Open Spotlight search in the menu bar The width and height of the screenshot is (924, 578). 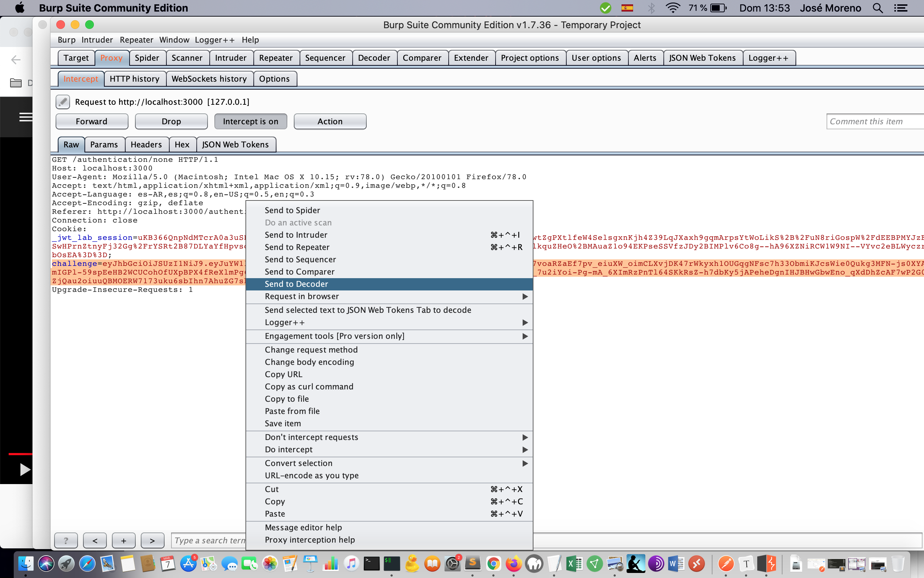tap(878, 8)
